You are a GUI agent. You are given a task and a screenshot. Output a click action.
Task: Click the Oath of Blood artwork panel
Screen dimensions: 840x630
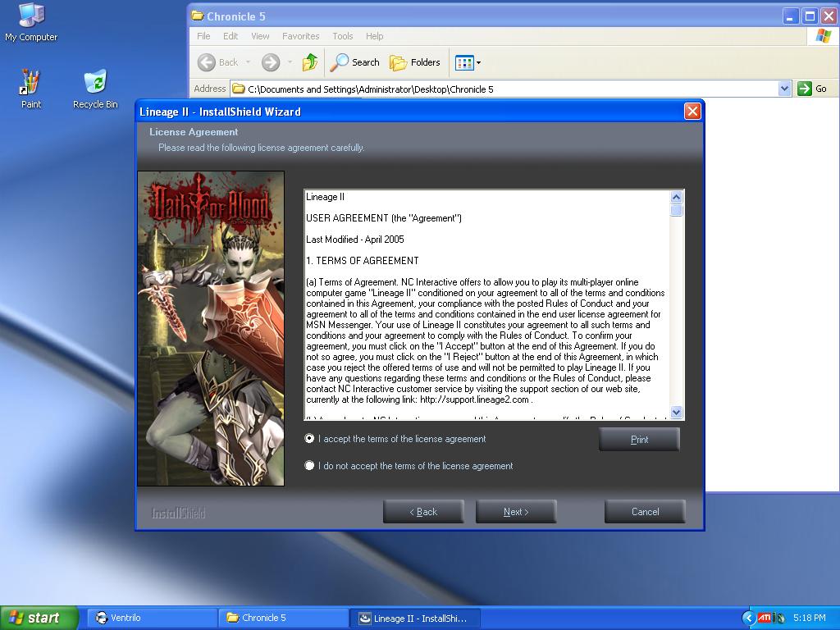[211, 328]
